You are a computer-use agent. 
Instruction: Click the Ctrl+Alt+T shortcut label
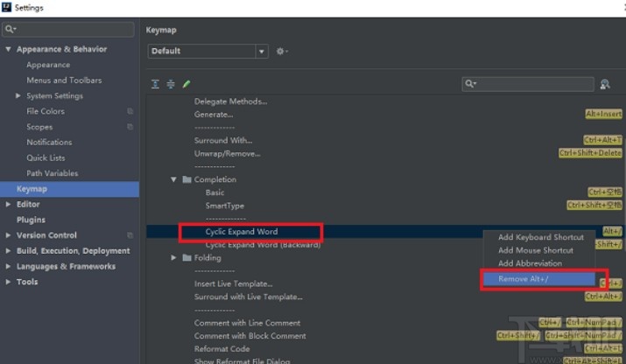[x=602, y=140]
